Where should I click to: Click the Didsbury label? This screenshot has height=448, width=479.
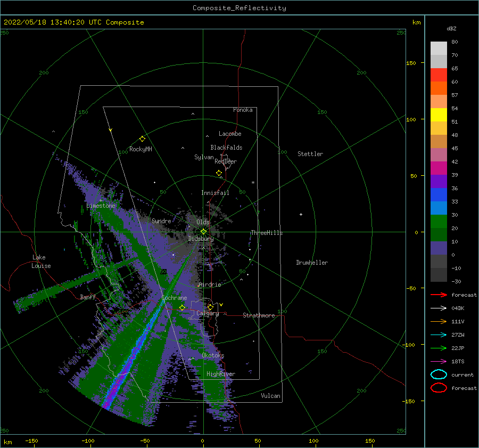[x=201, y=239]
